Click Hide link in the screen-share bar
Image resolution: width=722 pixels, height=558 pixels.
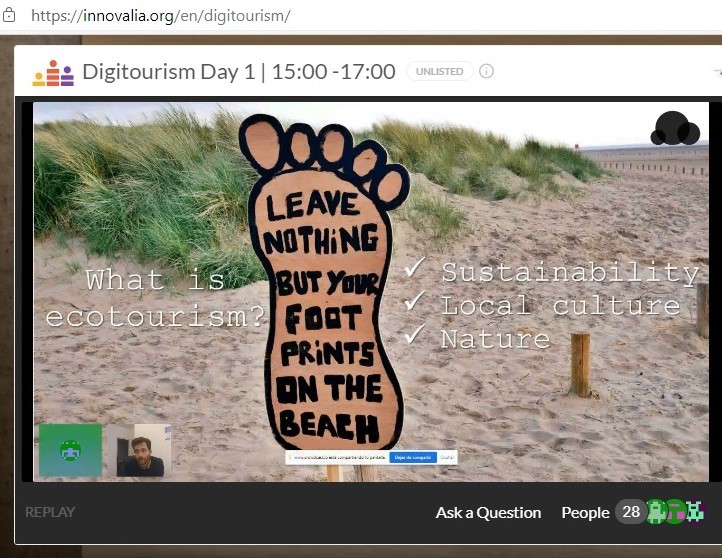coord(447,457)
